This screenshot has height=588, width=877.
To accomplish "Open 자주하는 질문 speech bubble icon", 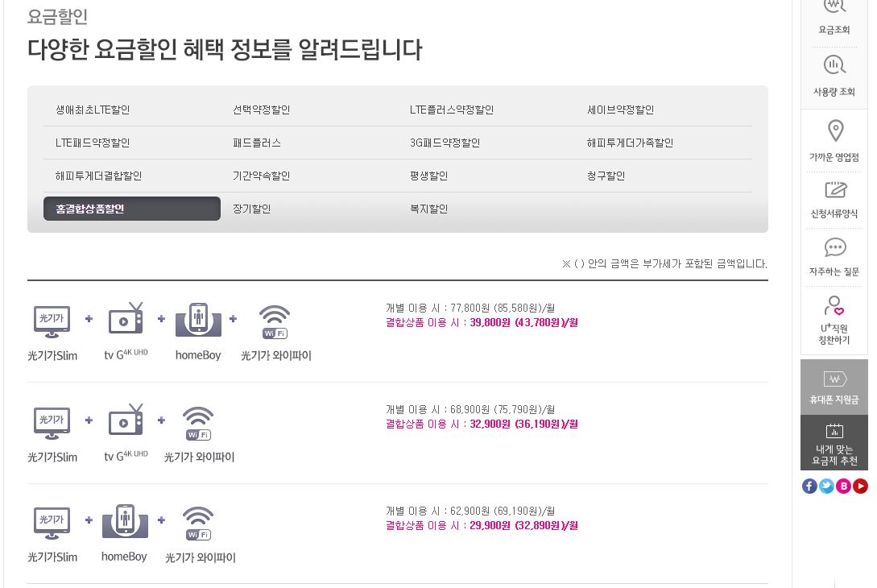I will (x=835, y=247).
